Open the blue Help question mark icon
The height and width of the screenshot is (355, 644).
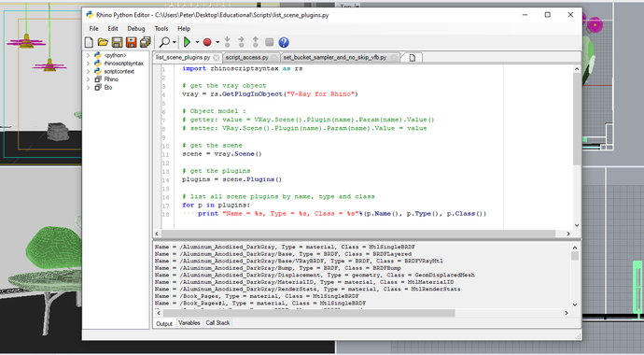coord(284,42)
